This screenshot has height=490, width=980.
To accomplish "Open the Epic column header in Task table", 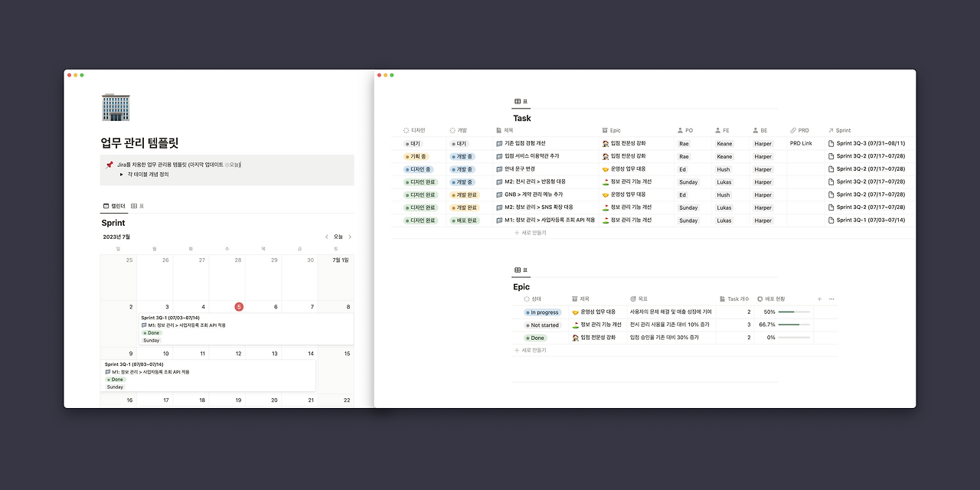I will tap(611, 131).
